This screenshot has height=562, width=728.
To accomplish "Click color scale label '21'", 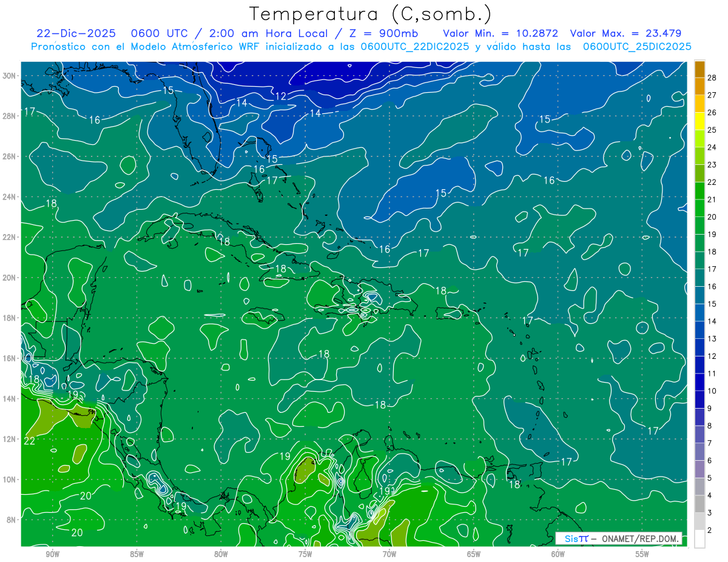I will 712,199.
